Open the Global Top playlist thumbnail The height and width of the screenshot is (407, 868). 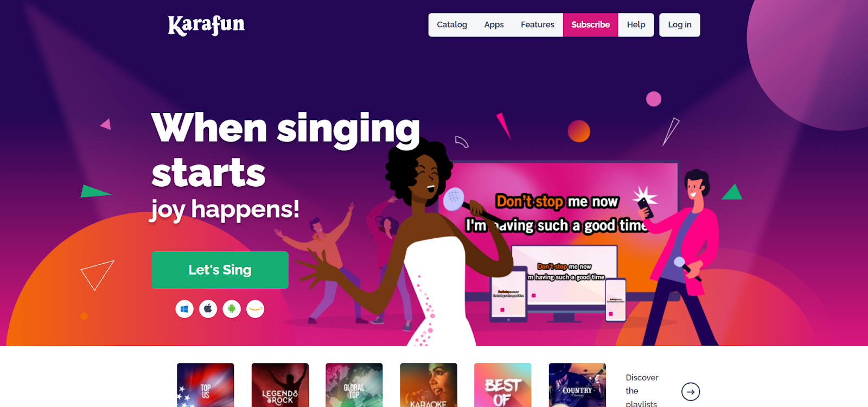pyautogui.click(x=354, y=385)
